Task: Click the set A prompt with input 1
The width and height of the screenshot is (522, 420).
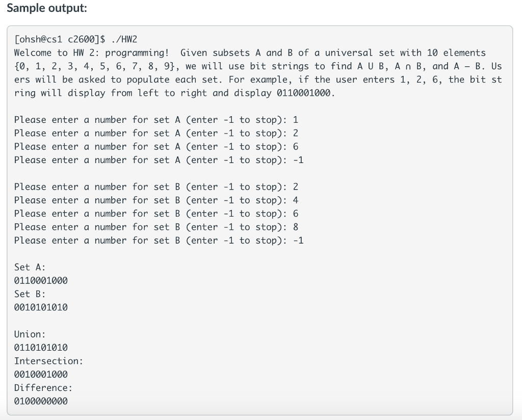Action: pos(156,120)
